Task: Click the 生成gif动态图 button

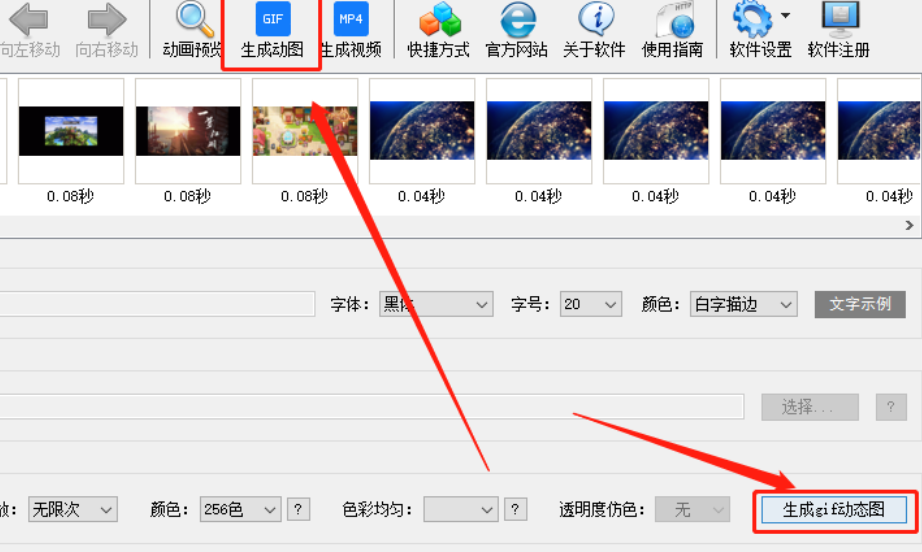Action: point(834,509)
